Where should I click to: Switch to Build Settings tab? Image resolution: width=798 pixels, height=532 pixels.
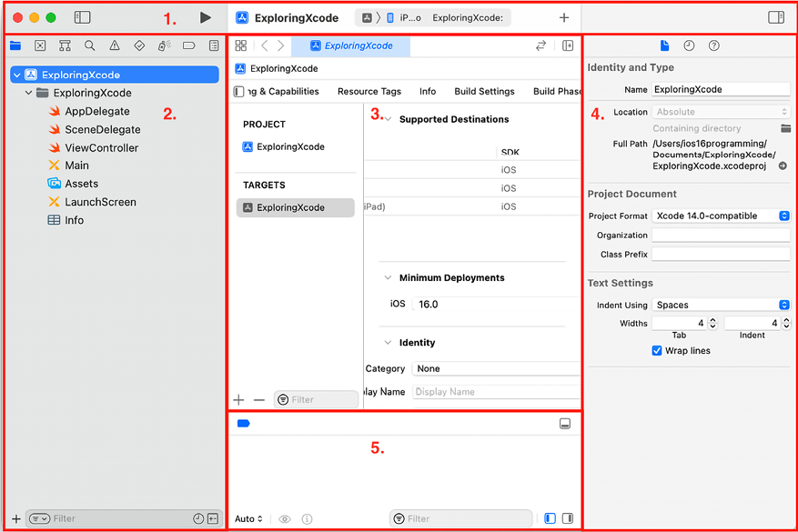pyautogui.click(x=484, y=92)
